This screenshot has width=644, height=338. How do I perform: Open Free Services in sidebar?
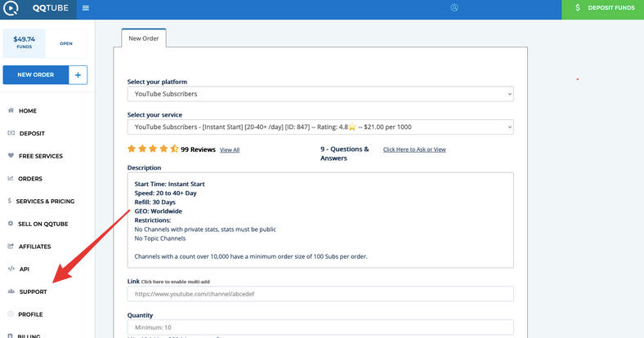coord(41,156)
